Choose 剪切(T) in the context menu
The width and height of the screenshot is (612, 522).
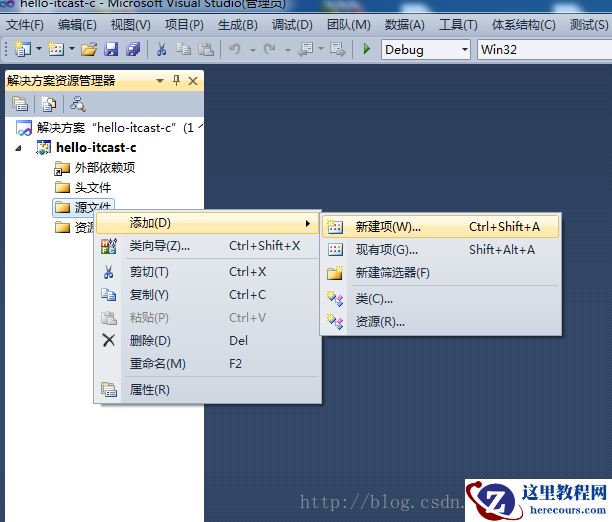click(x=207, y=272)
